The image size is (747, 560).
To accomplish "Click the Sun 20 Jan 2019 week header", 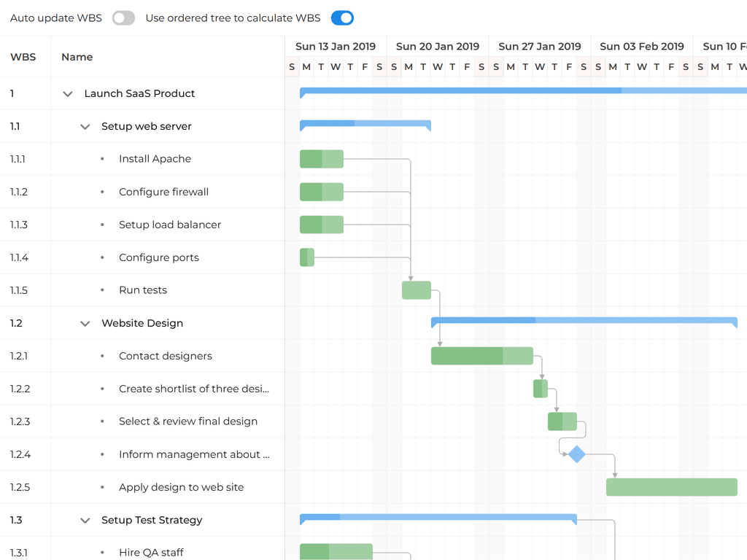I will pyautogui.click(x=438, y=47).
